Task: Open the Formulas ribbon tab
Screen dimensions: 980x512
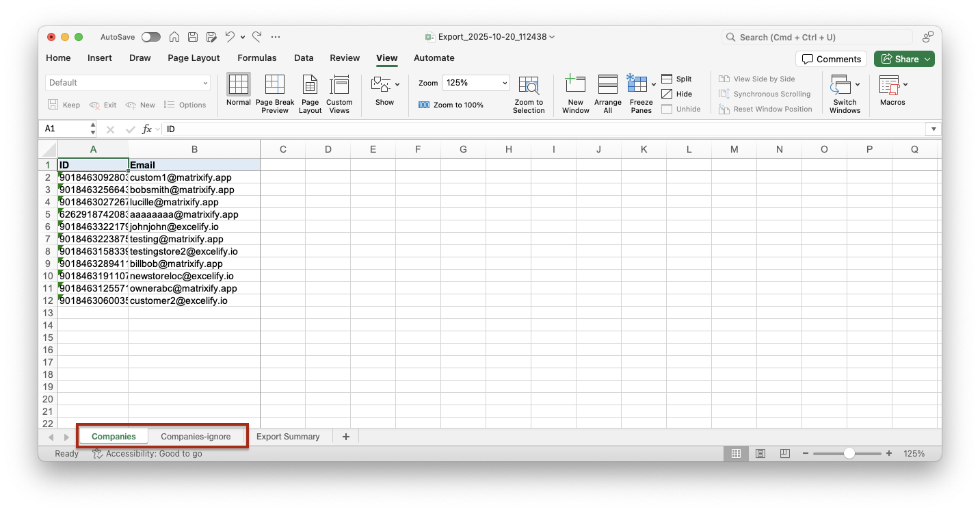Action: (257, 58)
